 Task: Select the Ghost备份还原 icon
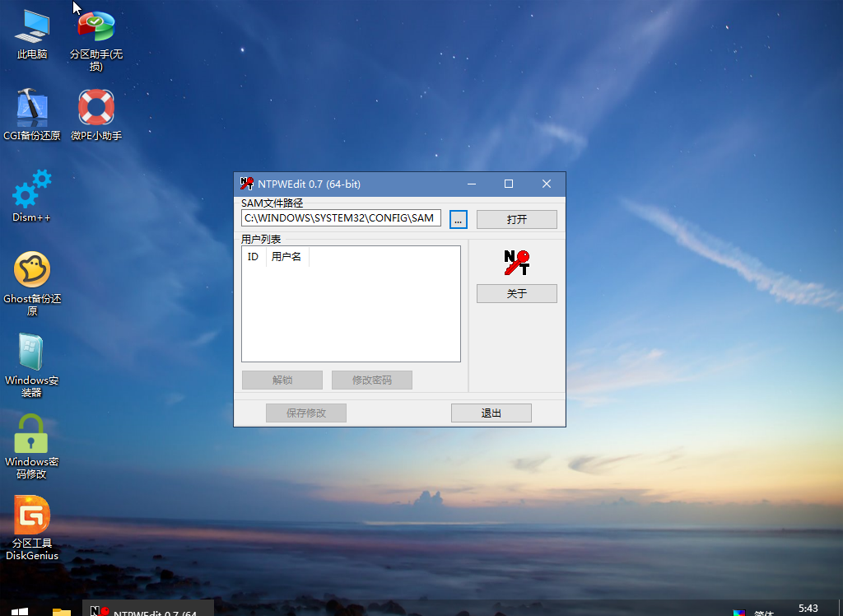point(32,270)
